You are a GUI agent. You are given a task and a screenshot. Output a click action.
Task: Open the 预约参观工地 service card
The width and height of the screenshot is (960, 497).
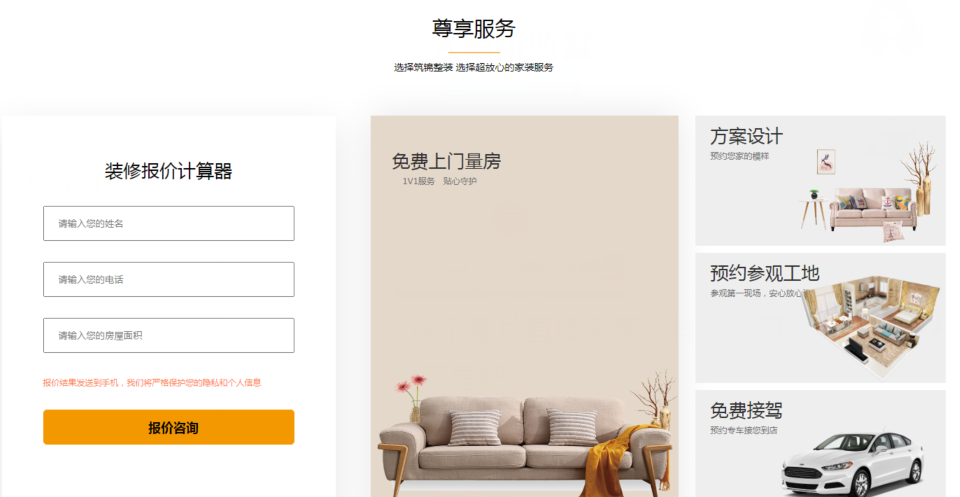point(820,318)
